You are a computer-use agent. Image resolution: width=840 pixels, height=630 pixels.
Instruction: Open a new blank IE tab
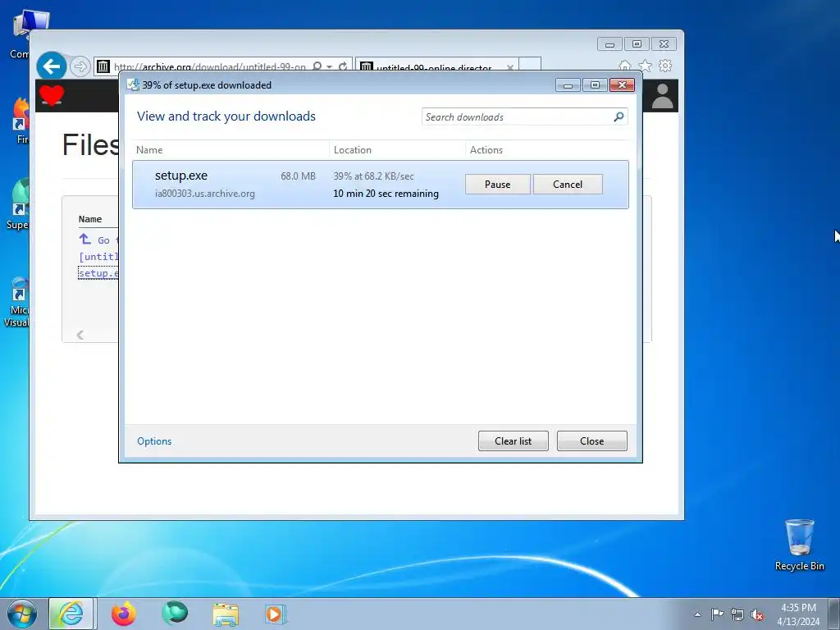530,65
